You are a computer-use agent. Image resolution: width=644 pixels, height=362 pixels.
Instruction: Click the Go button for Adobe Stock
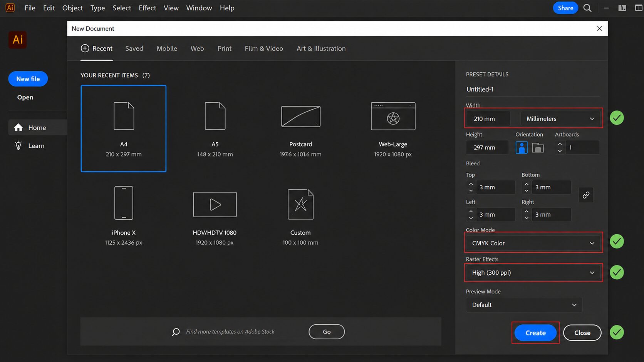click(327, 332)
